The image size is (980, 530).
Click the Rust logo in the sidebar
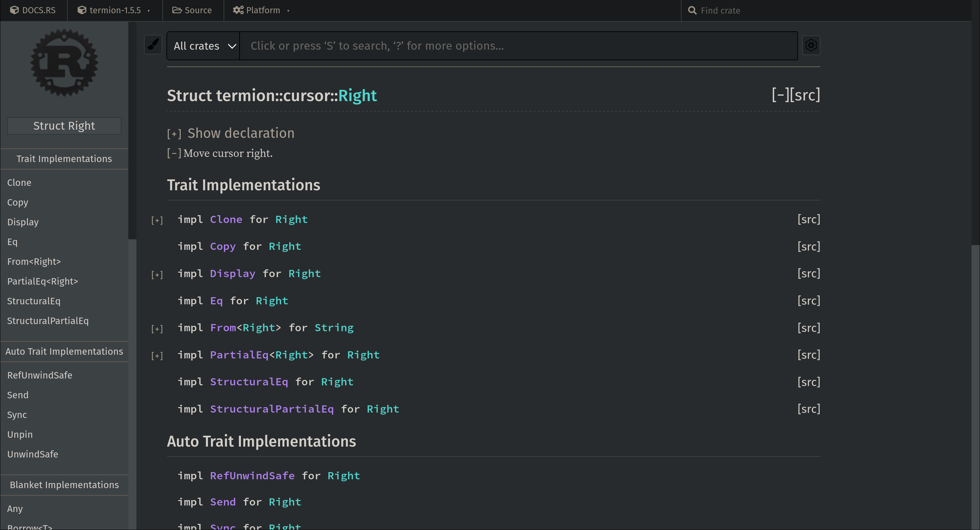click(x=64, y=62)
